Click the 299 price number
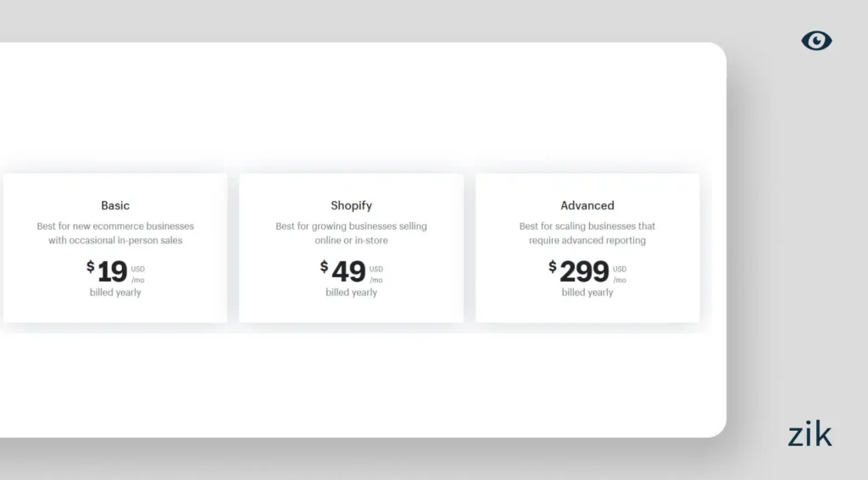 [584, 271]
